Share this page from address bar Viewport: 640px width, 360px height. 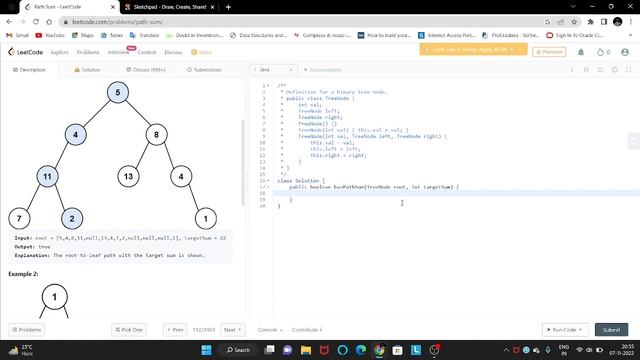[x=561, y=22]
